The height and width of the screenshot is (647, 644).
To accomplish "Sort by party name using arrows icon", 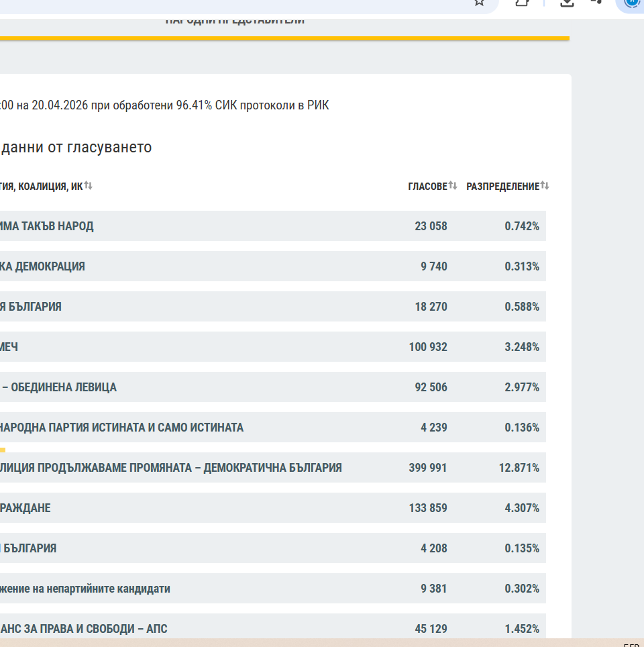I will (x=89, y=186).
